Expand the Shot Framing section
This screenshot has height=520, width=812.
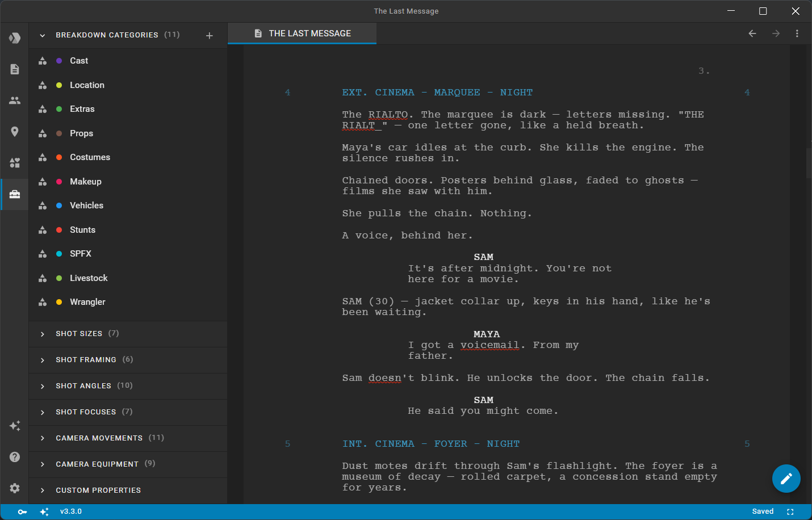pyautogui.click(x=43, y=360)
